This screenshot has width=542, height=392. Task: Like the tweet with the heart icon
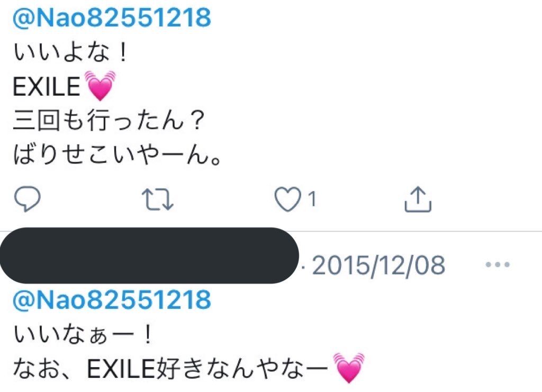[287, 199]
